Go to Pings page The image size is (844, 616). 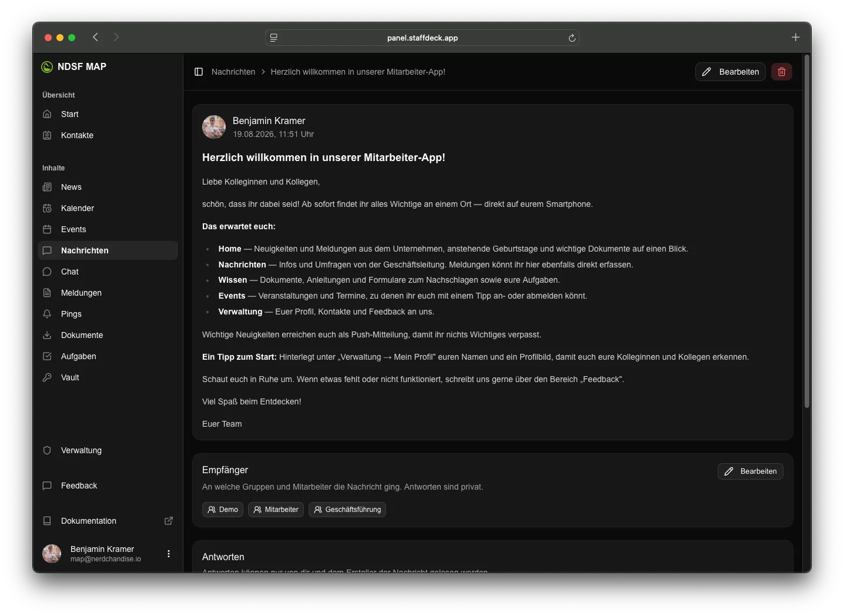click(x=108, y=314)
